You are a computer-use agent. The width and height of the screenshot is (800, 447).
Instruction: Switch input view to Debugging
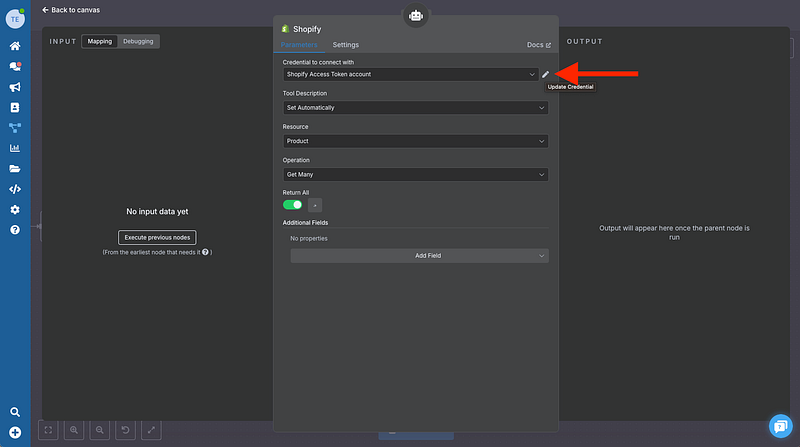click(x=138, y=41)
